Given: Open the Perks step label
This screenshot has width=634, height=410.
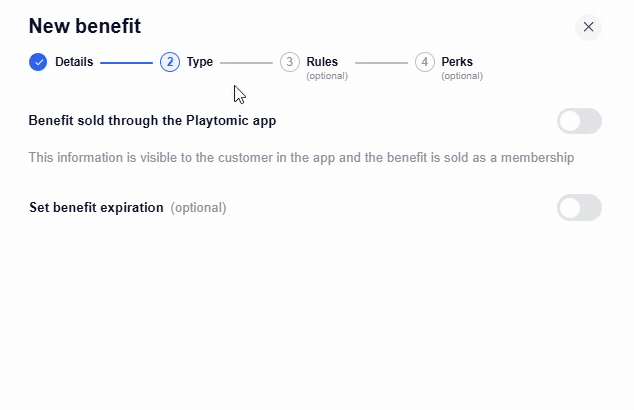Looking at the screenshot, I should click(457, 62).
